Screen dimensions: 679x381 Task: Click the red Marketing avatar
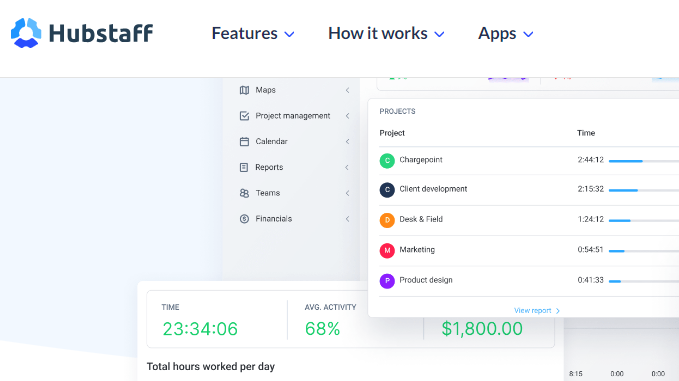pyautogui.click(x=387, y=250)
